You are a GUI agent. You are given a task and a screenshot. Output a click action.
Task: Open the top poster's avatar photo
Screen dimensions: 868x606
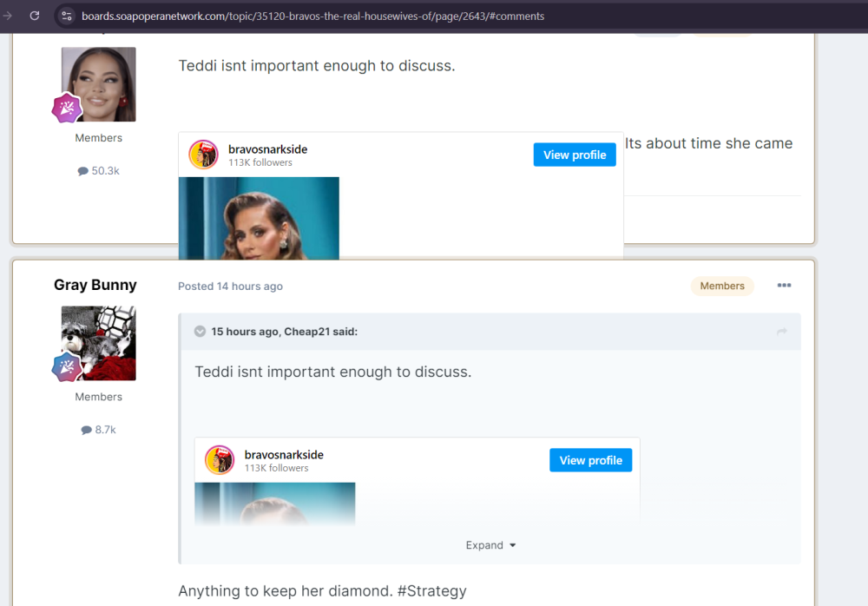pos(99,83)
